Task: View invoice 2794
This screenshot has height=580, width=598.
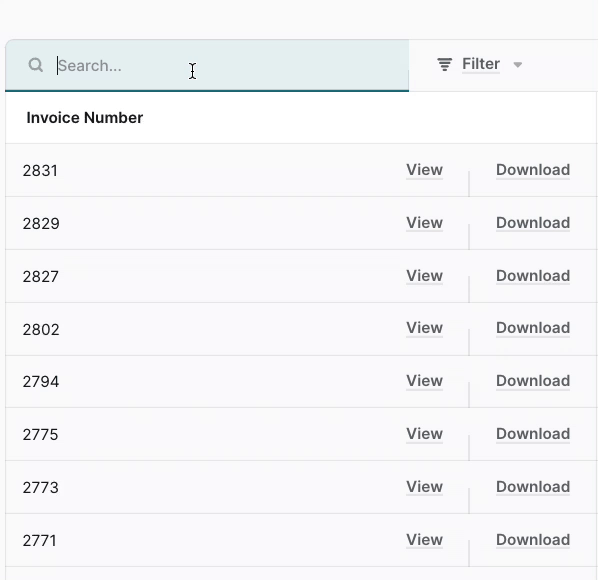Action: coord(424,381)
